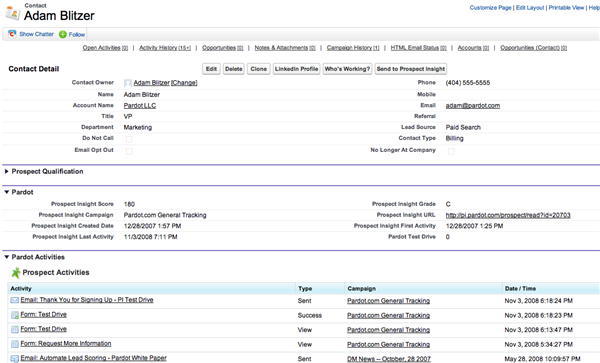This screenshot has width=600, height=363.
Task: Jump to HTML Email Status list
Action: point(418,48)
